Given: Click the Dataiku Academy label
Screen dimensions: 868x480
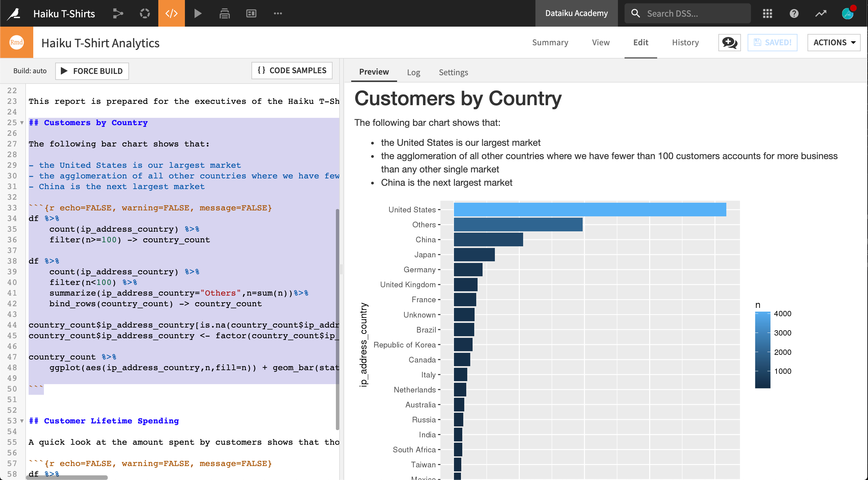Looking at the screenshot, I should (577, 14).
